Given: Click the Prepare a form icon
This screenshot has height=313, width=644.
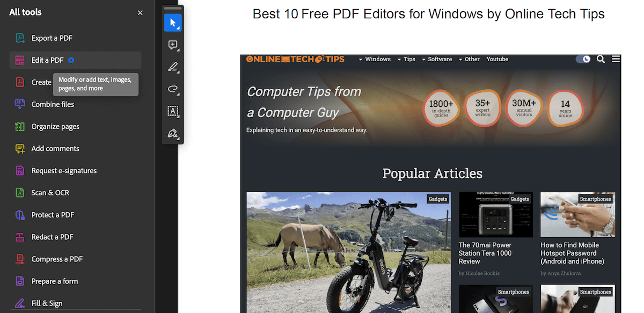Looking at the screenshot, I should 20,281.
